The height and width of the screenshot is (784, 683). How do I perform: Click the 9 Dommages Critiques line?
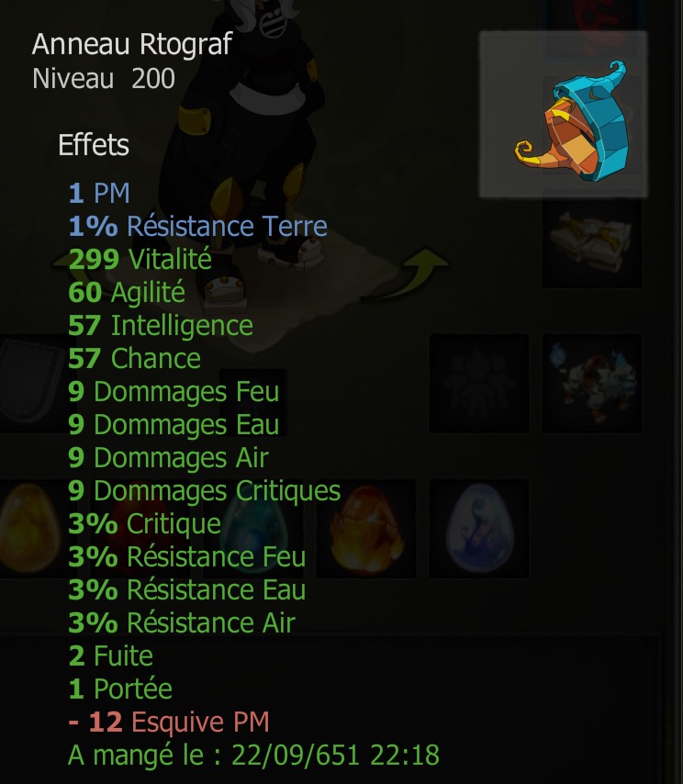pos(205,490)
